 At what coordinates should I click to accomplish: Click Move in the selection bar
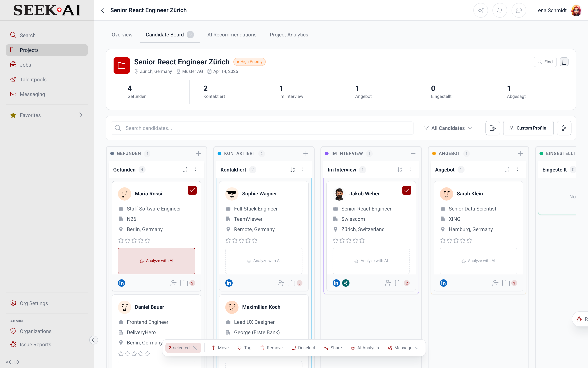pos(220,348)
